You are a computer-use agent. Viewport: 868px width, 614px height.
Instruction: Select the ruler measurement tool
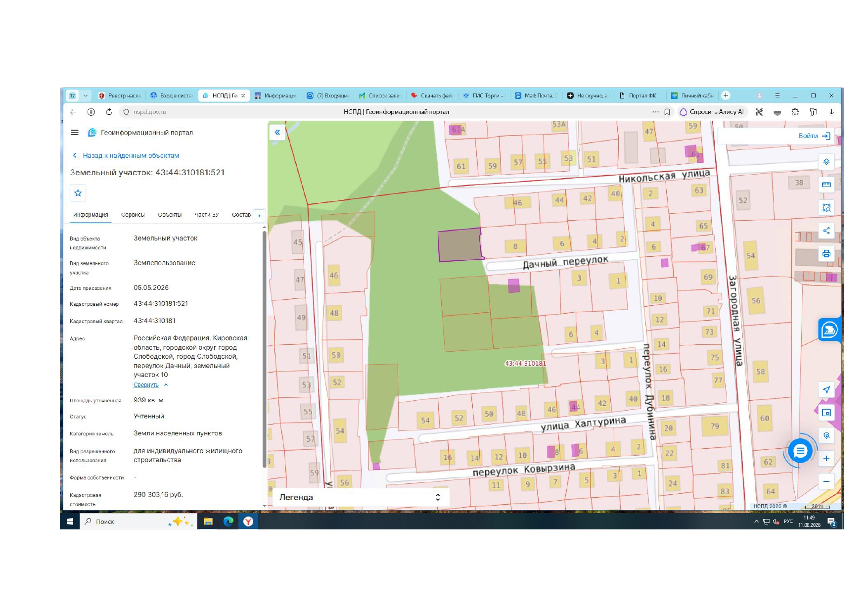click(826, 185)
